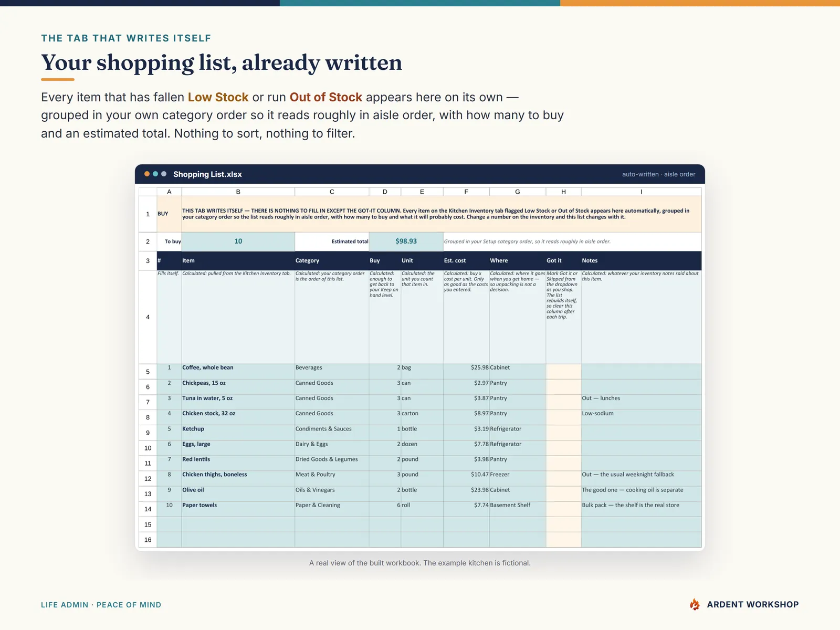This screenshot has height=630, width=840.
Task: Click the teal window dot
Action: pos(155,174)
